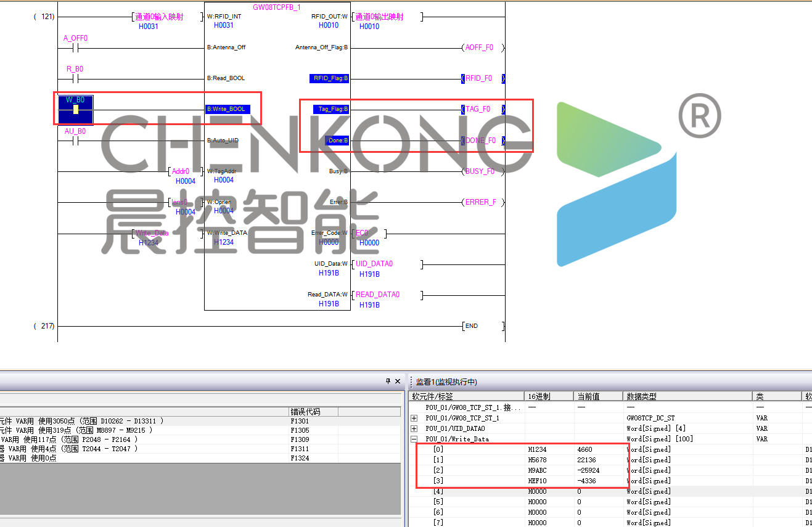Click the 软元件/标签 column header
812x527 pixels.
[x=467, y=396]
